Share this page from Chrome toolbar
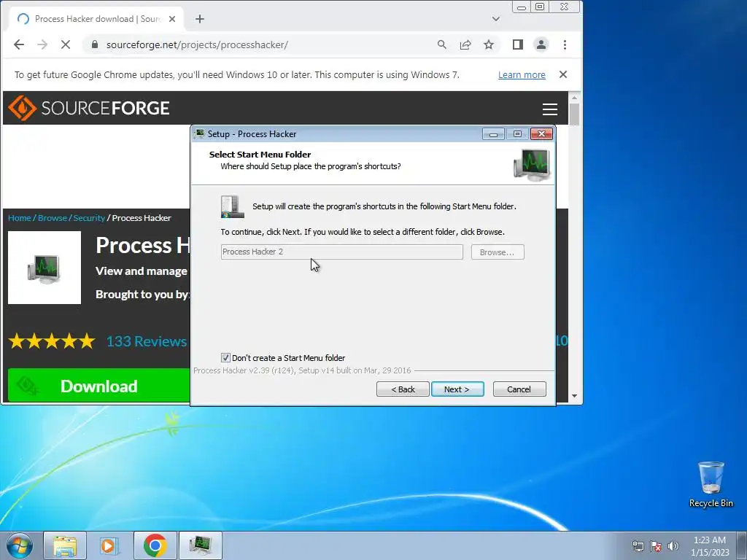The image size is (747, 560). [x=465, y=44]
